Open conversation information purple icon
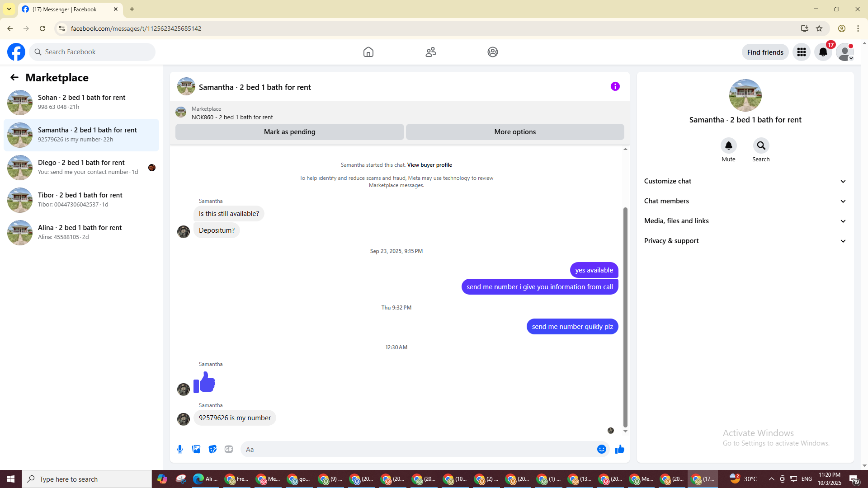 tap(615, 86)
